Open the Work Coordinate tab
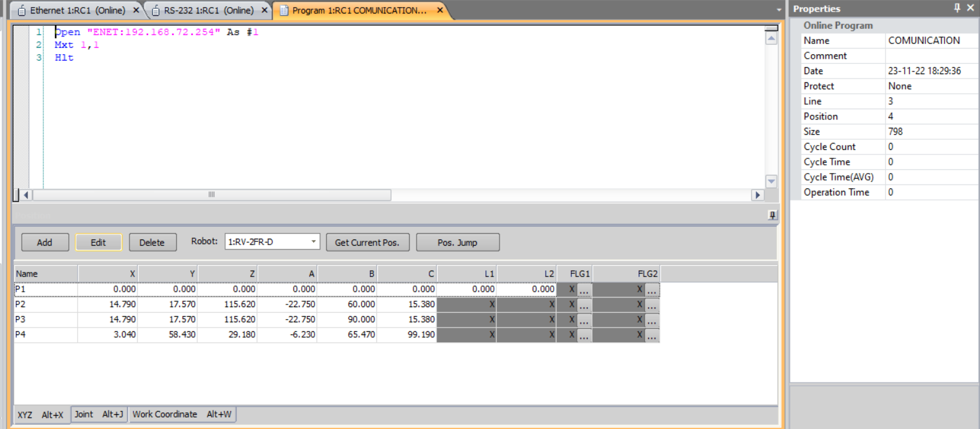This screenshot has width=980, height=429. coord(182,414)
